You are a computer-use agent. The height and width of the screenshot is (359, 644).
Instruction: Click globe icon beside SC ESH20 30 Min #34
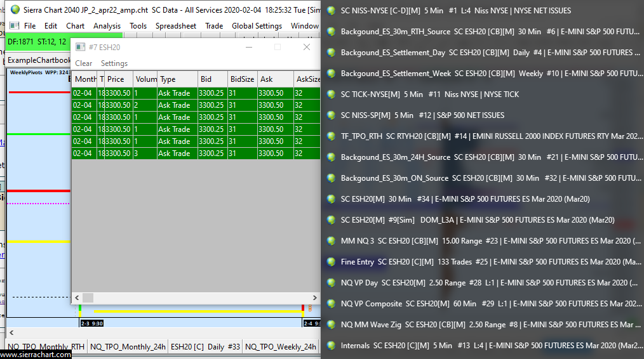[x=331, y=199]
